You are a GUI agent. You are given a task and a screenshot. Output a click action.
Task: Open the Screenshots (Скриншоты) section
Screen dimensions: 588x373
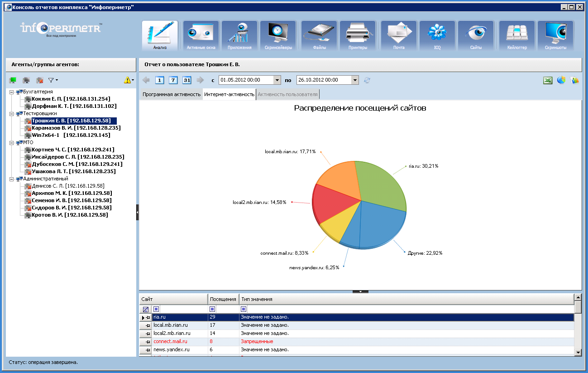click(555, 36)
